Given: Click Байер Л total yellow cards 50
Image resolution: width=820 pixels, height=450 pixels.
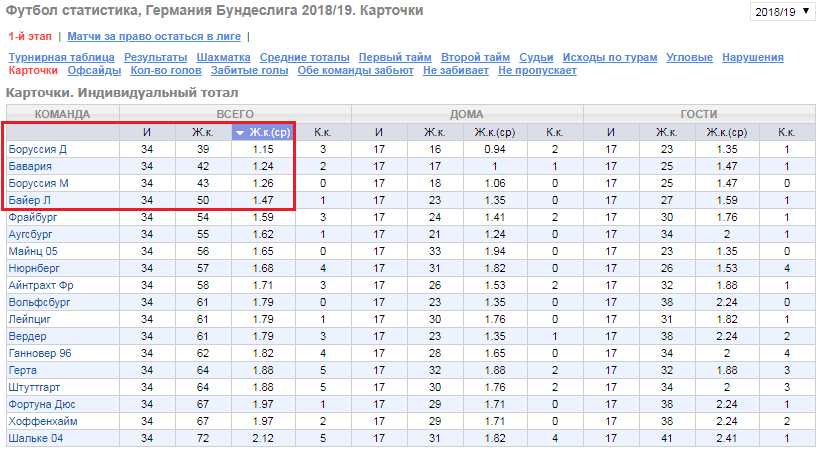Looking at the screenshot, I should click(202, 200).
